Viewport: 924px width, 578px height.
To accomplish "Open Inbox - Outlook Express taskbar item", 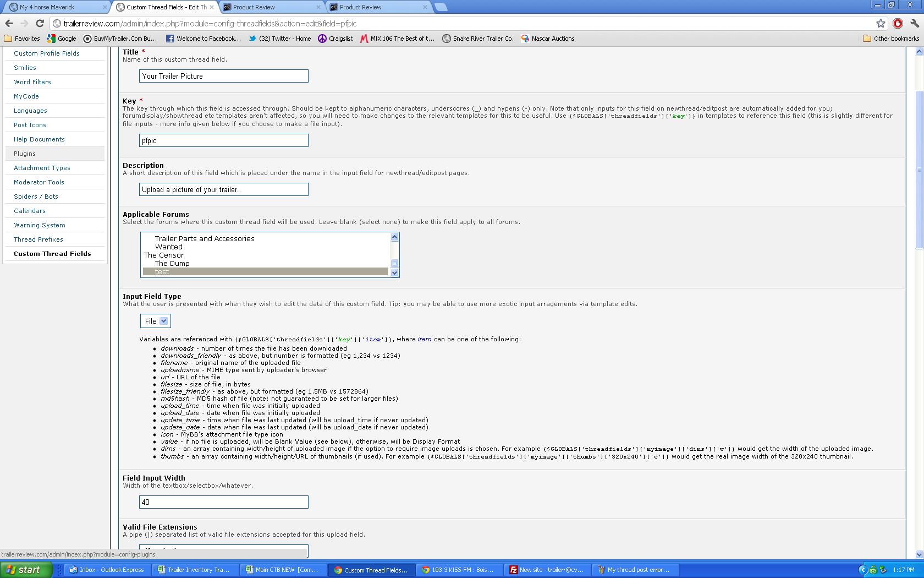I will [x=107, y=570].
